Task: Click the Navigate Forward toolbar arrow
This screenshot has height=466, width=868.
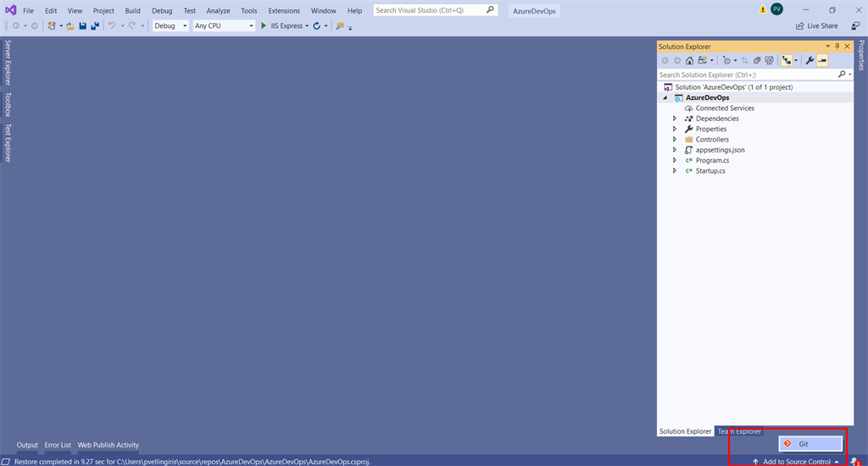Action: pyautogui.click(x=34, y=26)
